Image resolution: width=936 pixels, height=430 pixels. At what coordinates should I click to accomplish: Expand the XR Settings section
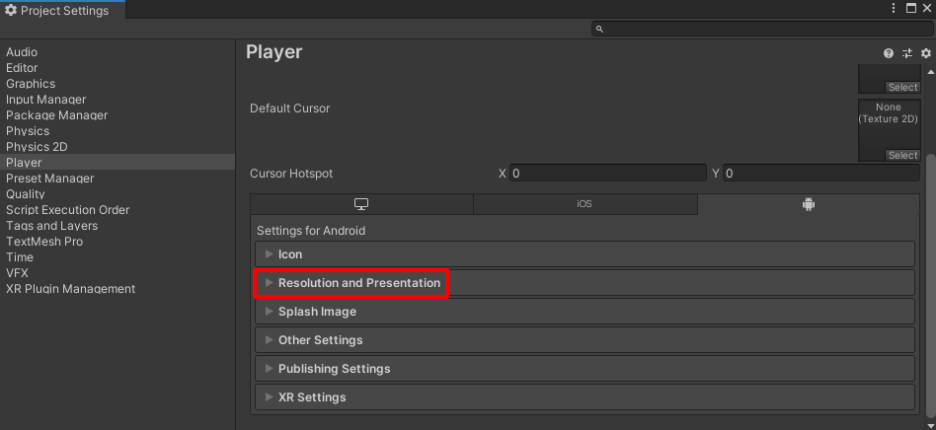point(585,397)
